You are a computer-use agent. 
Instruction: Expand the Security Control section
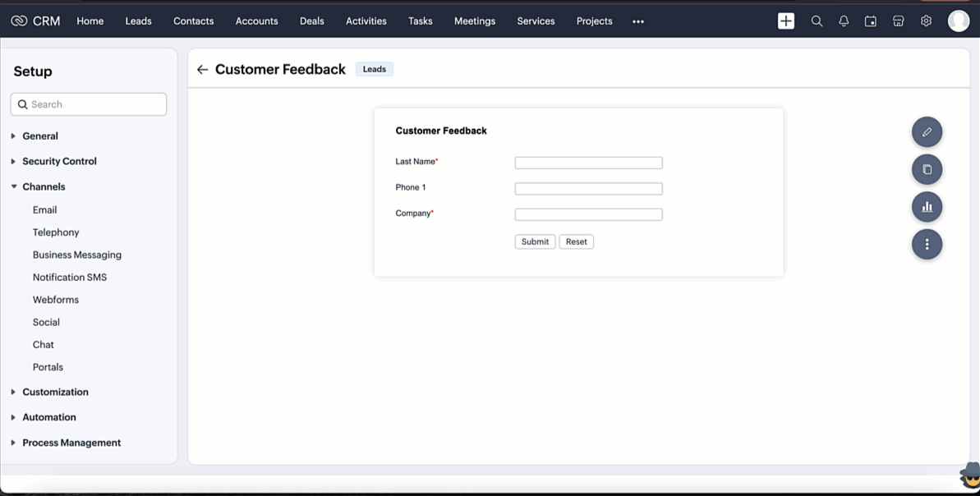click(x=58, y=162)
